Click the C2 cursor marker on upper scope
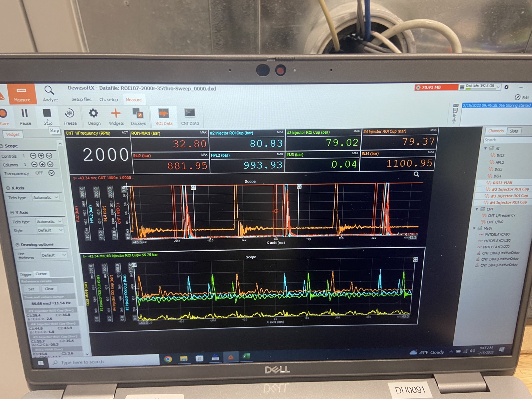 pos(299,187)
